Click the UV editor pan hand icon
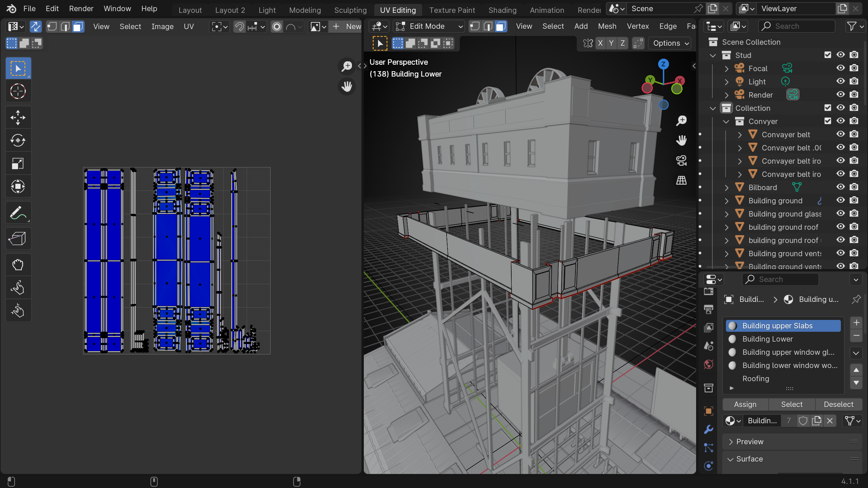 (x=347, y=86)
